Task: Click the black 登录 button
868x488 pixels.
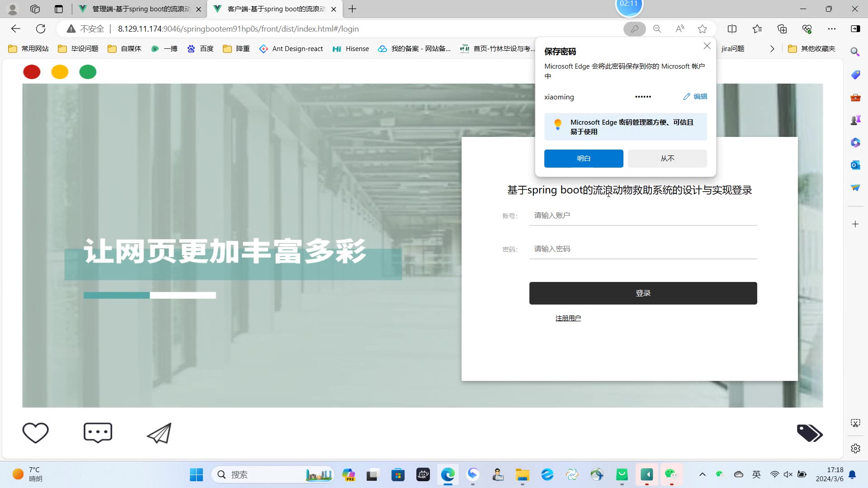Action: tap(643, 293)
